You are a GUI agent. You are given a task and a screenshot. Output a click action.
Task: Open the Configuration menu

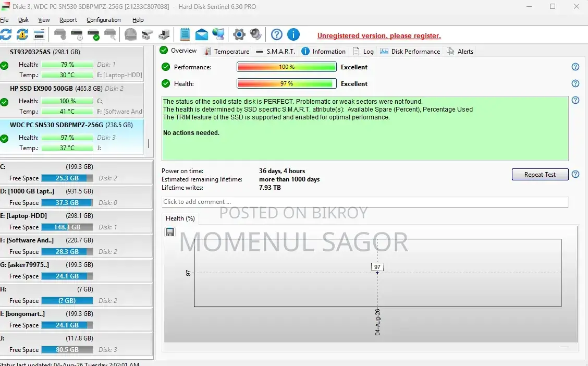[x=104, y=20]
